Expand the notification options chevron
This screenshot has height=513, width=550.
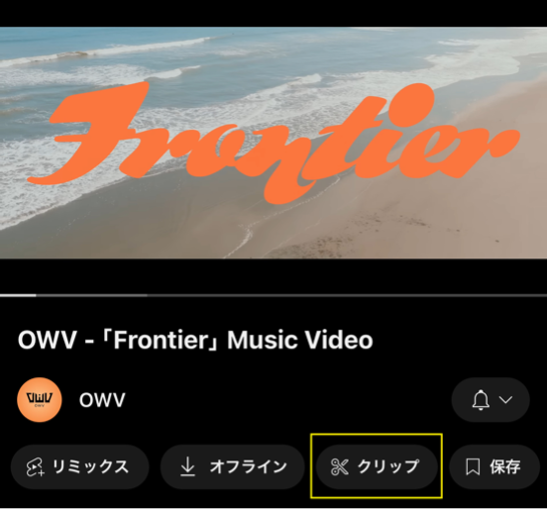click(505, 400)
